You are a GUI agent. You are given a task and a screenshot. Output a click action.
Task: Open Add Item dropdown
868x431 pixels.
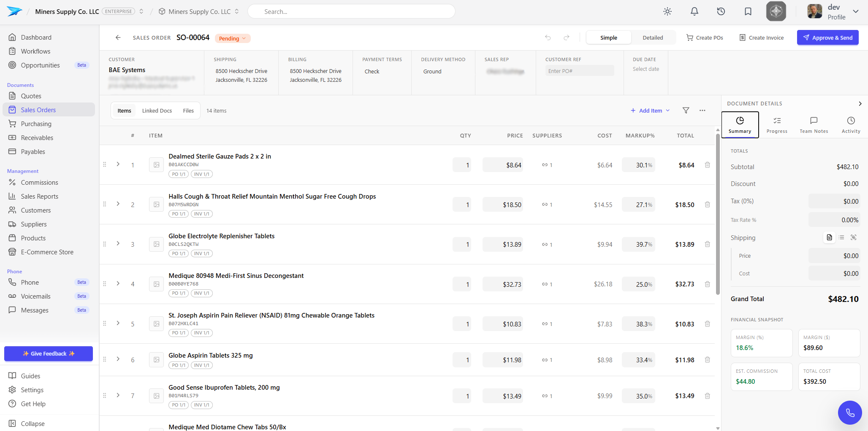650,110
